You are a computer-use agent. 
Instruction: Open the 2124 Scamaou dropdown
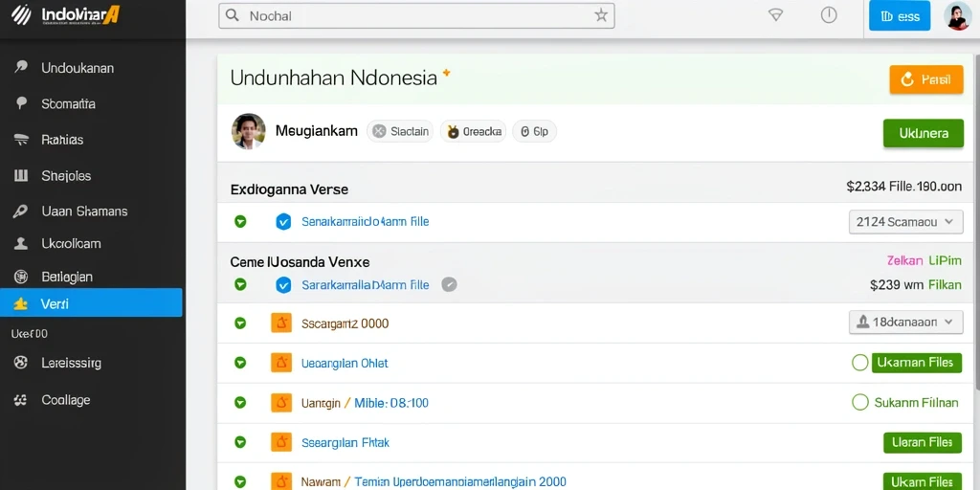[905, 222]
